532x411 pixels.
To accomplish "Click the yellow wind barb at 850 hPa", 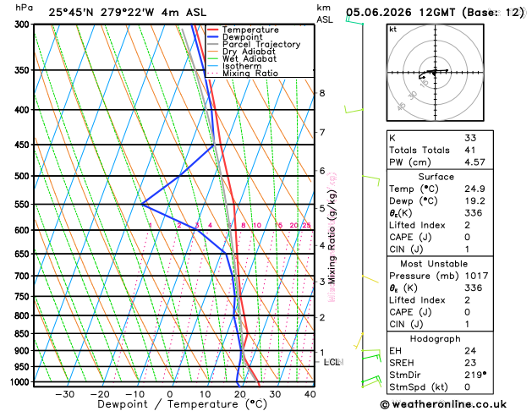I will [359, 341].
